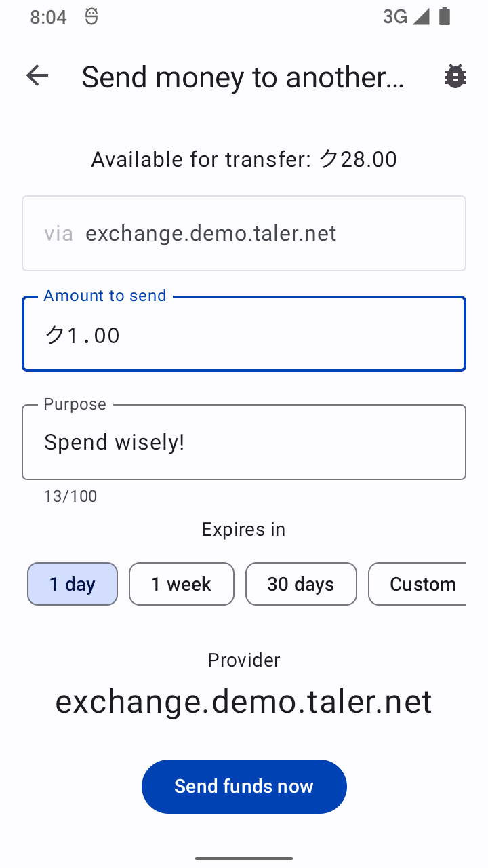Click the Purpose text field
The image size is (488, 868).
pos(244,442)
